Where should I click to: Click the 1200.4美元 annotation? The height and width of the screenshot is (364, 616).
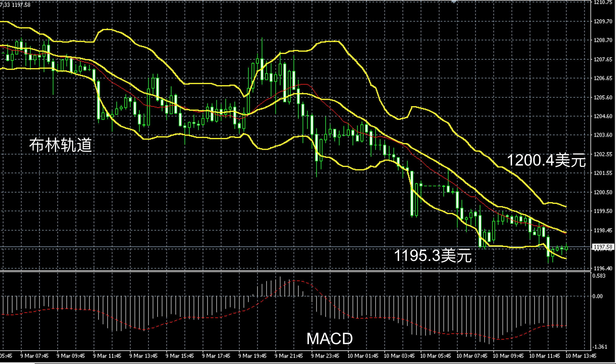(x=546, y=160)
